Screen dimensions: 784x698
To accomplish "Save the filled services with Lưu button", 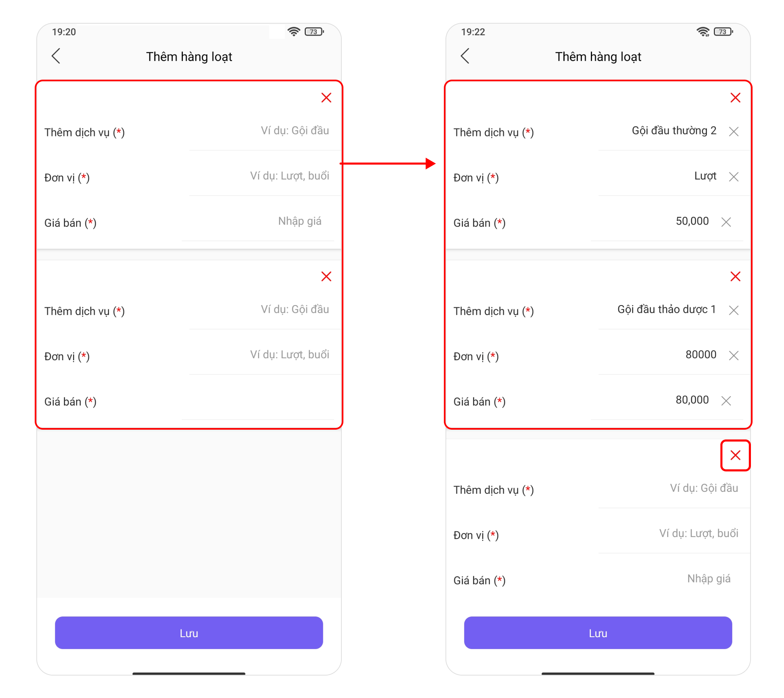I will click(x=598, y=633).
